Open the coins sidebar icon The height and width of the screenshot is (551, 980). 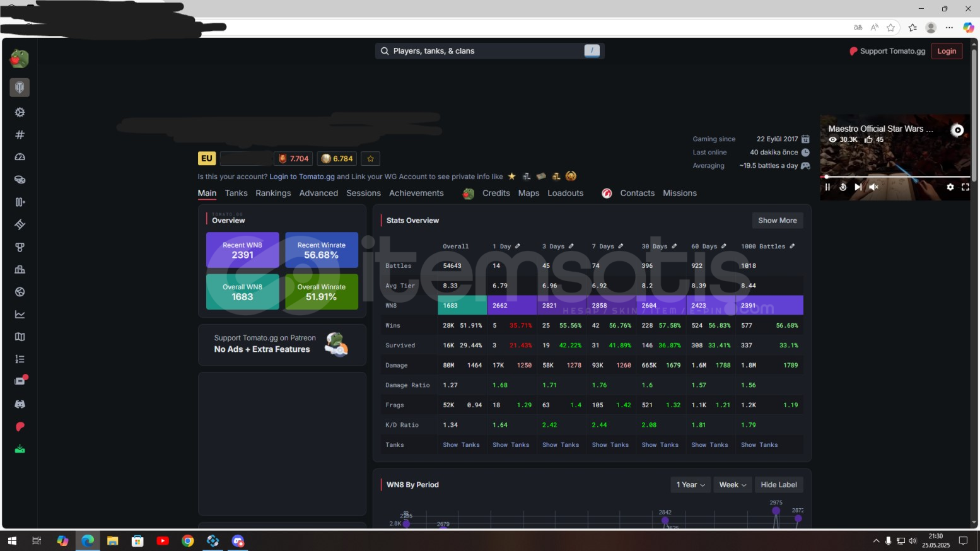pos(20,180)
